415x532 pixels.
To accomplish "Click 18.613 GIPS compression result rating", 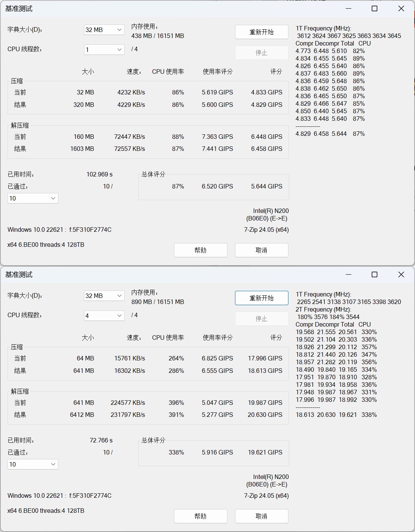I will click(x=265, y=371).
